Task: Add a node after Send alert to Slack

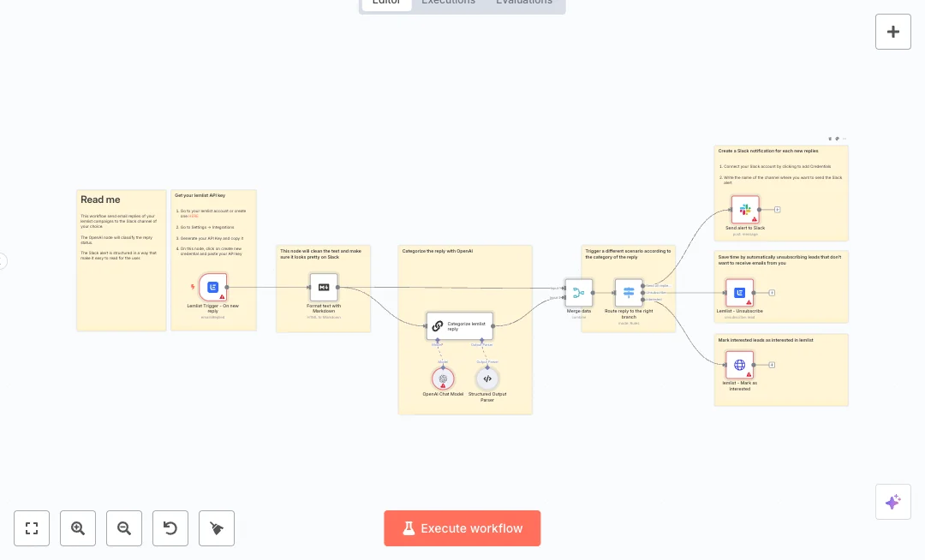Action: click(777, 209)
